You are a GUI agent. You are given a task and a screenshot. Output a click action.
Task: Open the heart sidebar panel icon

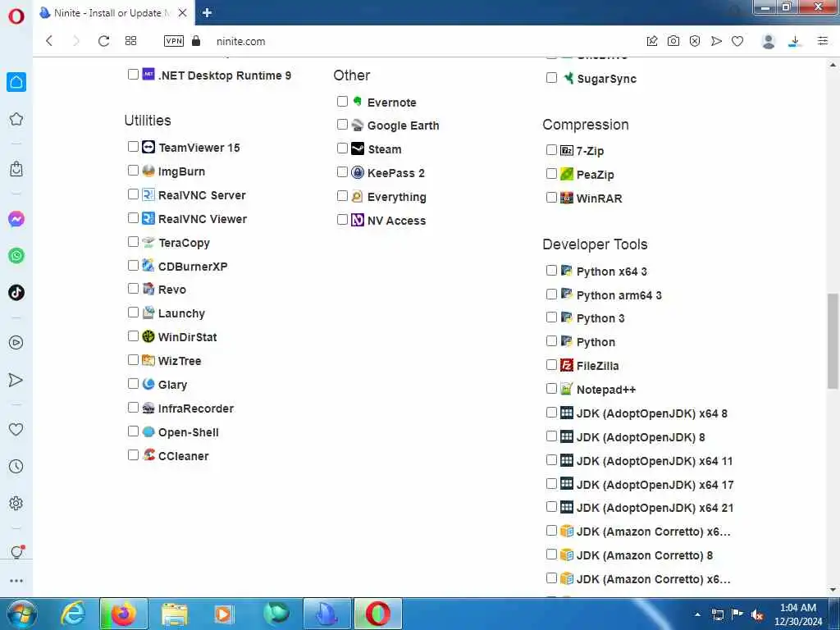(16, 429)
